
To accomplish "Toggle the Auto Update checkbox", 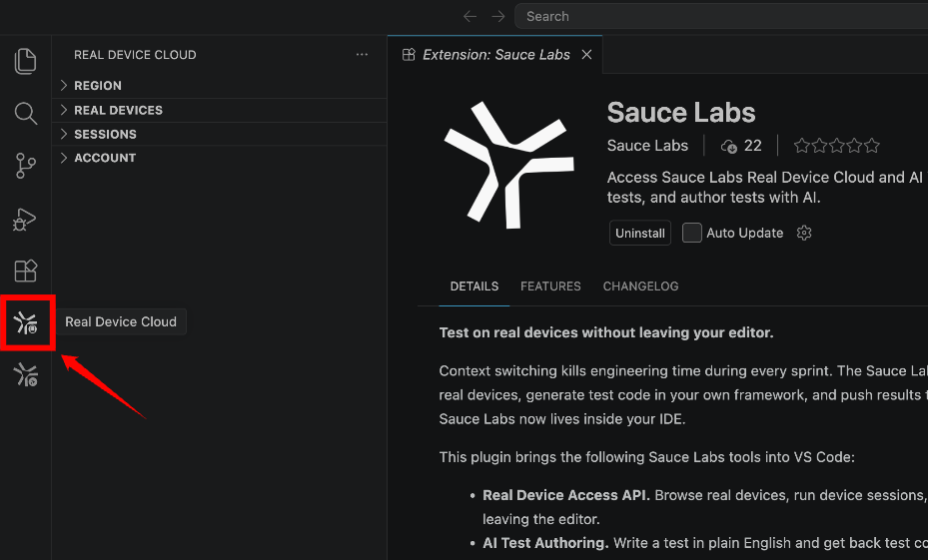I will [692, 233].
